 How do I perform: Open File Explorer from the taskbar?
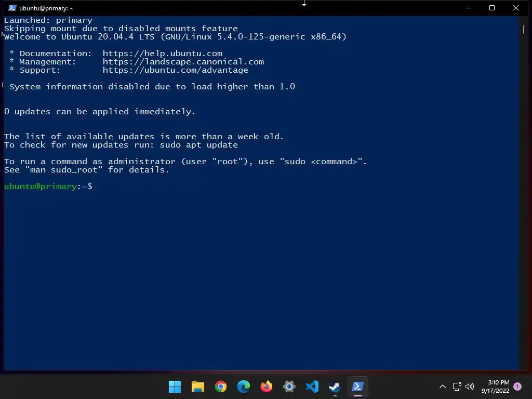[x=198, y=387]
